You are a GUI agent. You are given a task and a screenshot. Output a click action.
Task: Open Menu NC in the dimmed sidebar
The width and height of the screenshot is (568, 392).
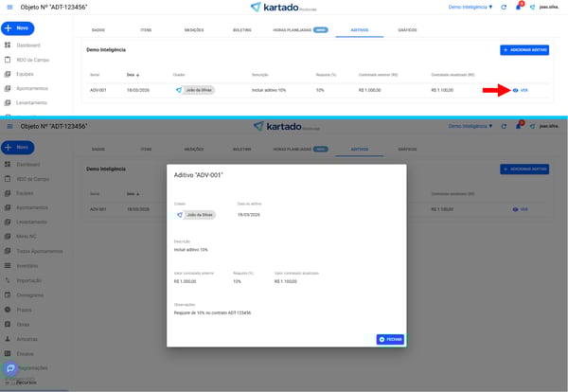(x=21, y=237)
